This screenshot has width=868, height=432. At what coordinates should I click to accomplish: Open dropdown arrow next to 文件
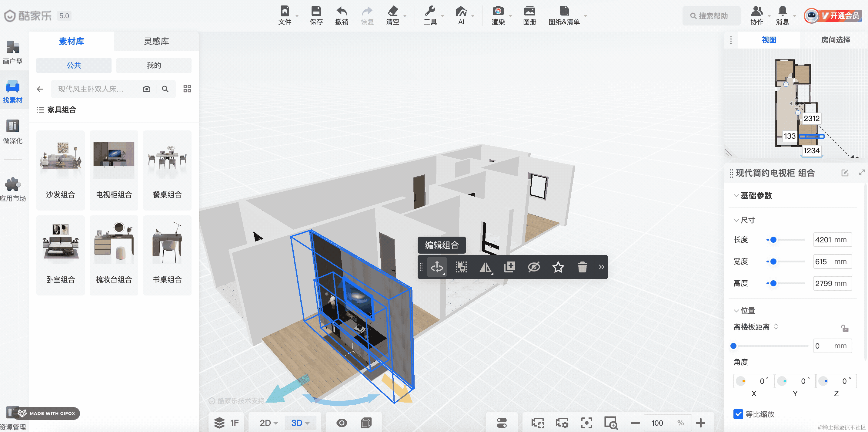coord(297,16)
